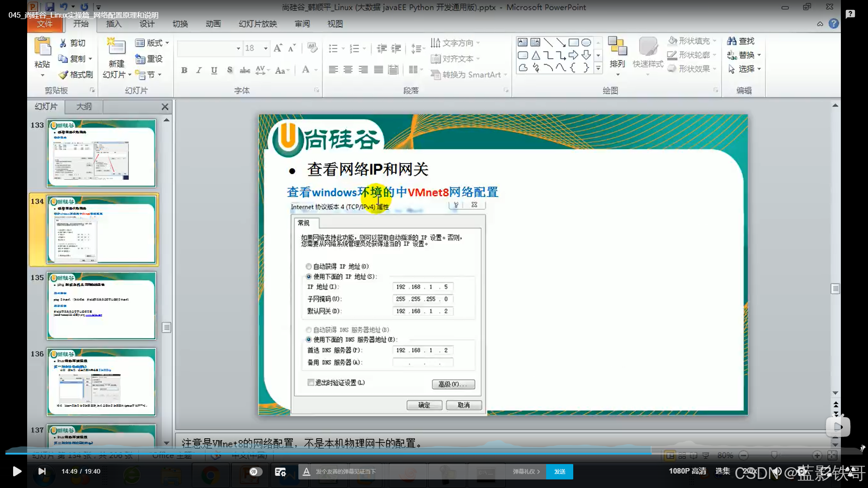Click the Underline formatting icon
Screen dimensions: 868x488
click(214, 70)
